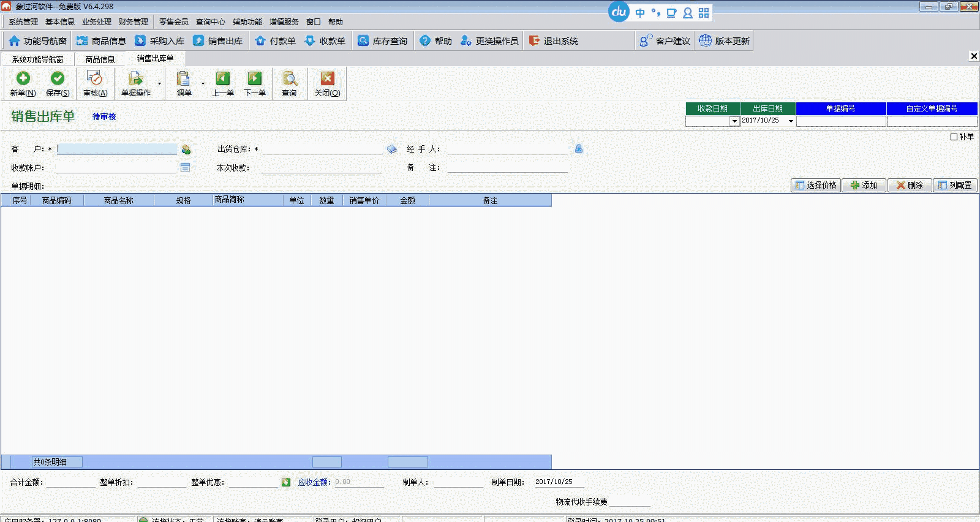Screen dimensions: 980x522
Task: Open the 系统管理 menu
Action: click(23, 22)
